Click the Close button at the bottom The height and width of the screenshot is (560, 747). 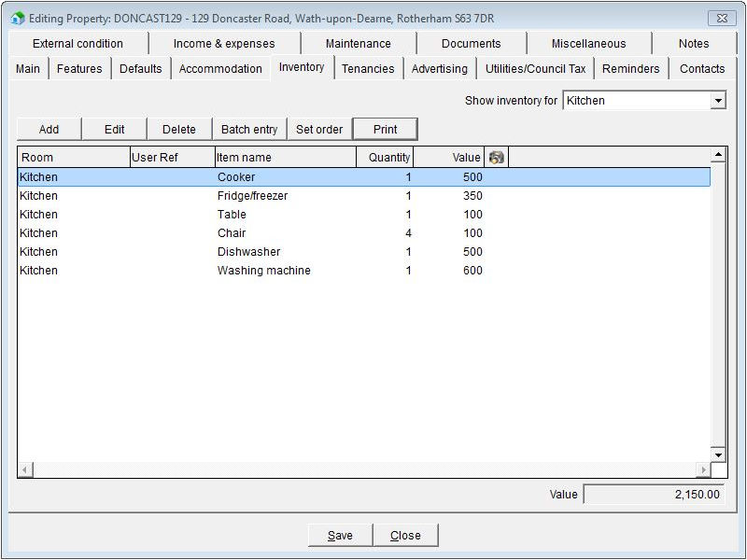(405, 535)
